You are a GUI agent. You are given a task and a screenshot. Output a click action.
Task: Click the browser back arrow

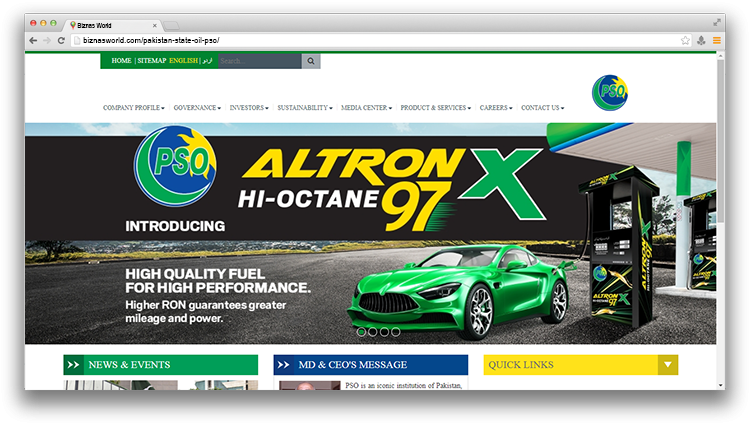[x=33, y=41]
